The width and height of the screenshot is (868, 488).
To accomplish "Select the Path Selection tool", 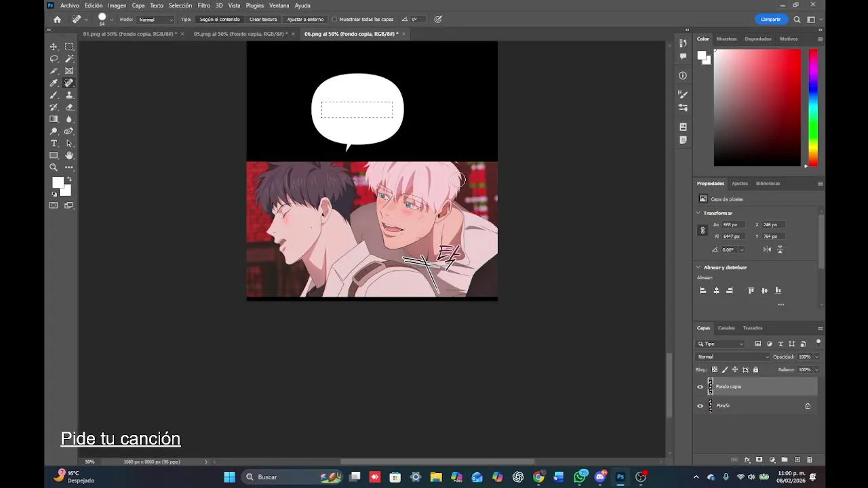I will coord(69,144).
